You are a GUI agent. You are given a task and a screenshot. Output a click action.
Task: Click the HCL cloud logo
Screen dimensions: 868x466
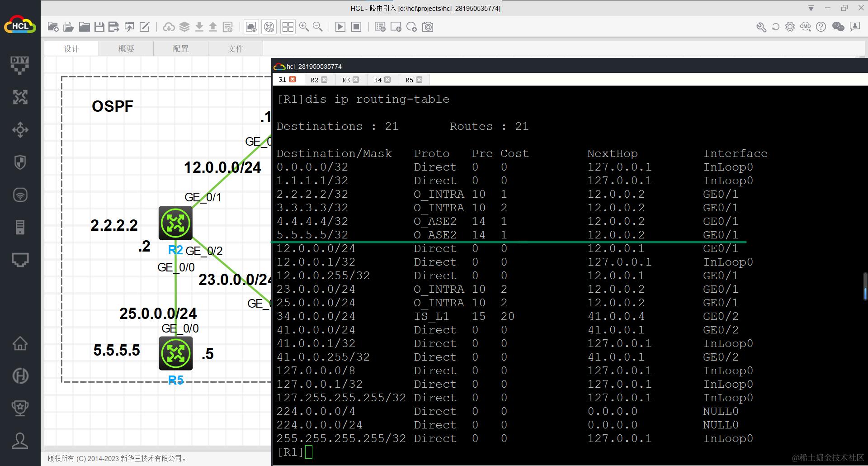20,25
